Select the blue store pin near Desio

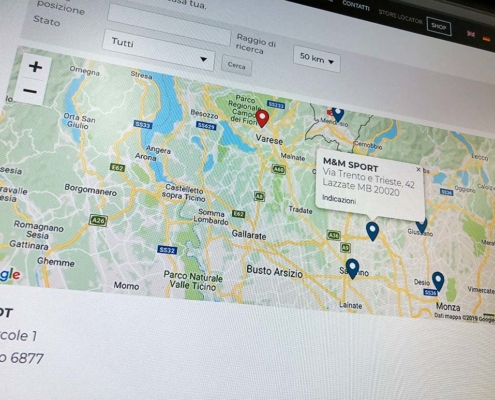coord(438,281)
